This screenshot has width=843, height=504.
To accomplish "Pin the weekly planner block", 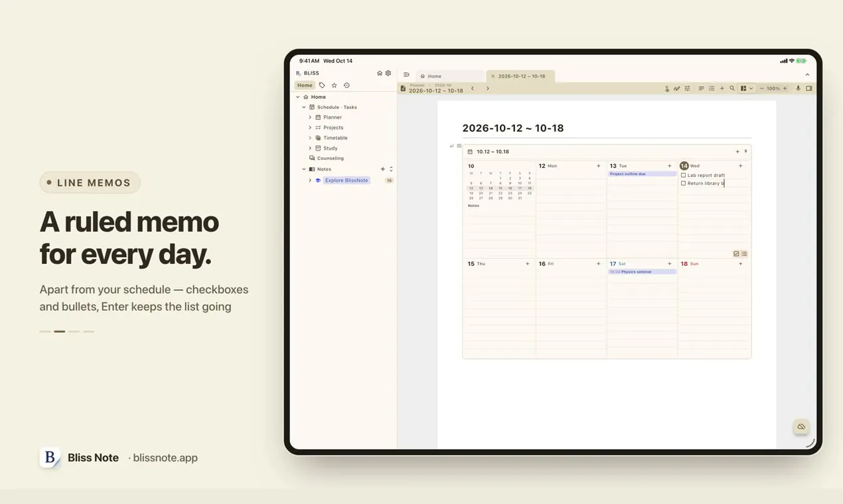I will click(x=745, y=152).
